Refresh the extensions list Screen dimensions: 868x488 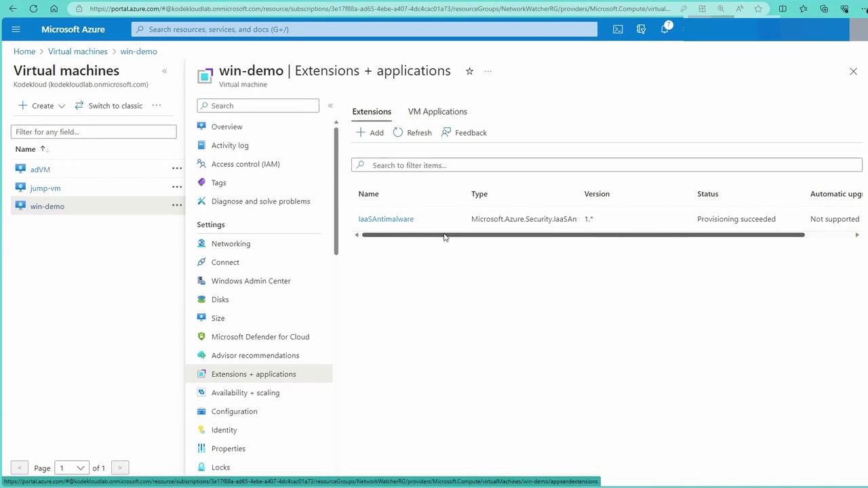coord(412,133)
